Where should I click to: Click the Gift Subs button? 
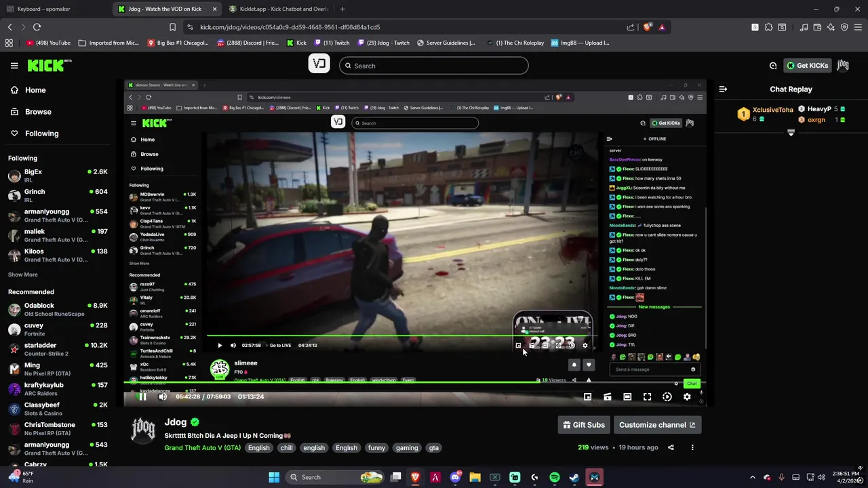point(583,425)
